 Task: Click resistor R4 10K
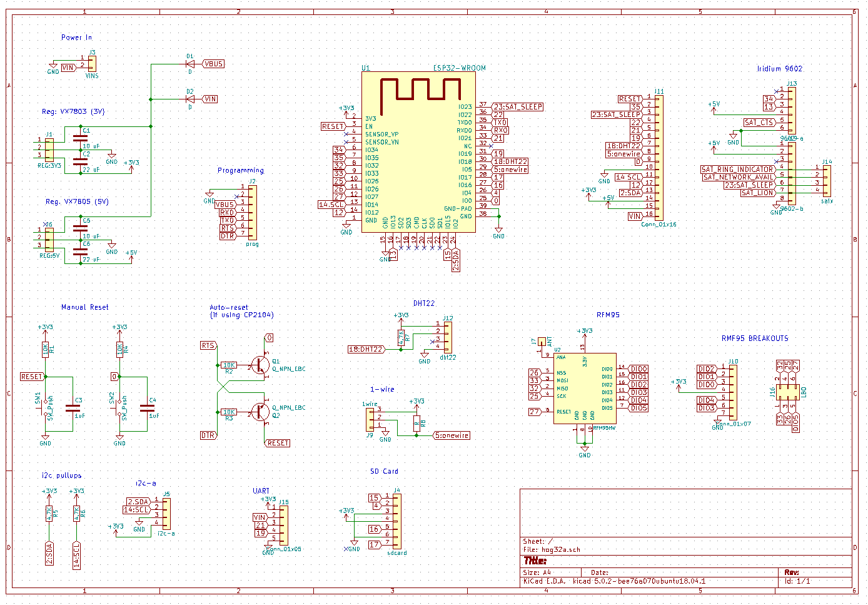[x=119, y=350]
